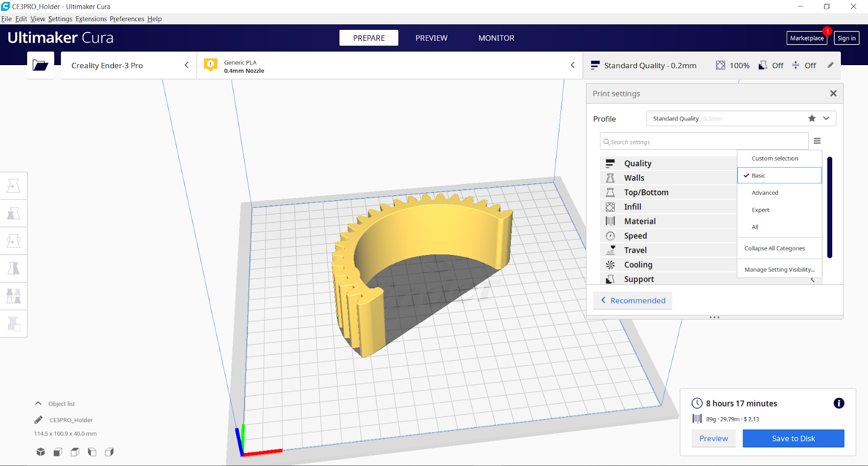The height and width of the screenshot is (466, 868).
Task: Click the support Off icon in header
Action: click(763, 65)
